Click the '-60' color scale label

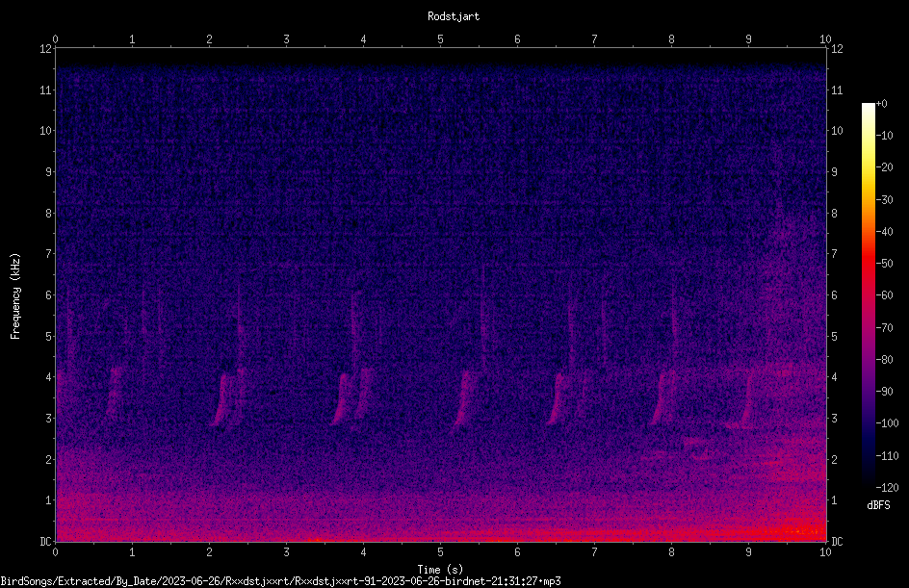coord(884,295)
